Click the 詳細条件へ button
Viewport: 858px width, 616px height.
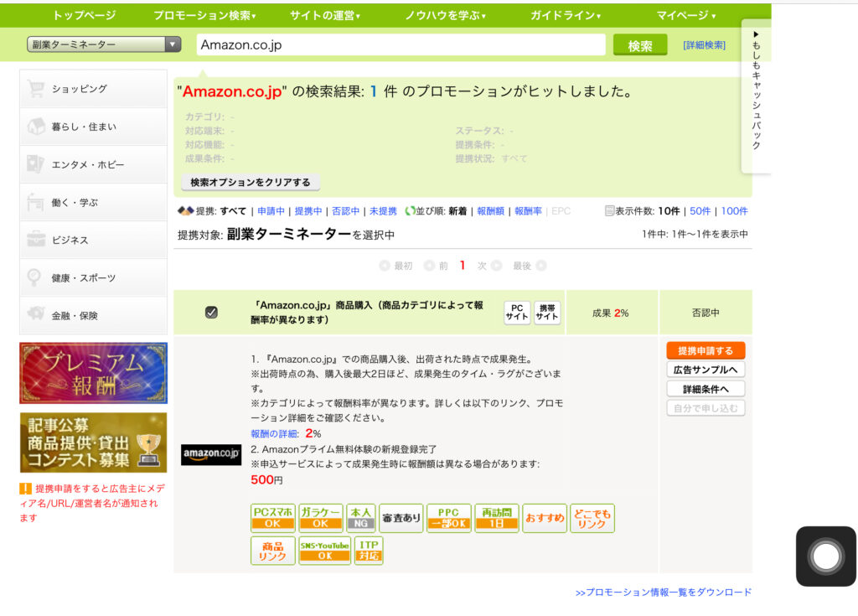(706, 389)
